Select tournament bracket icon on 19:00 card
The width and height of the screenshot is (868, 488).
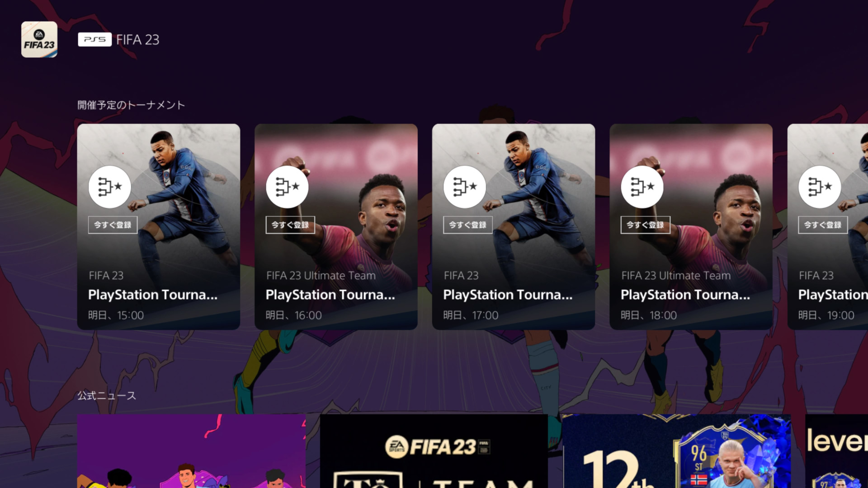(820, 187)
